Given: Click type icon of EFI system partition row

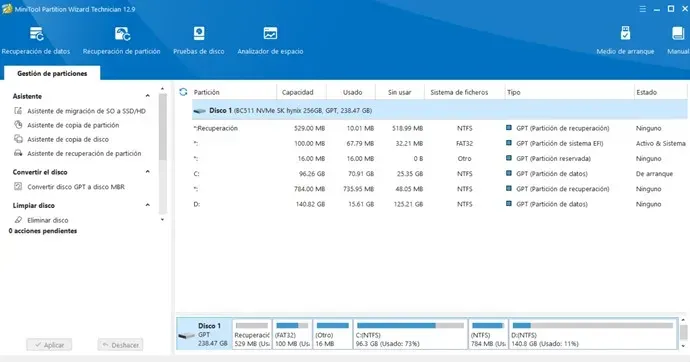Looking at the screenshot, I should (509, 143).
